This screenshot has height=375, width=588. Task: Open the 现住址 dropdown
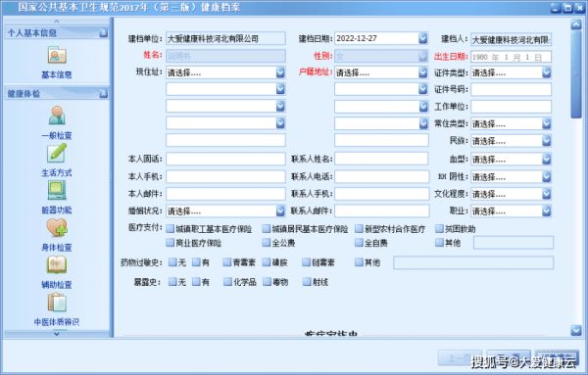(280, 72)
